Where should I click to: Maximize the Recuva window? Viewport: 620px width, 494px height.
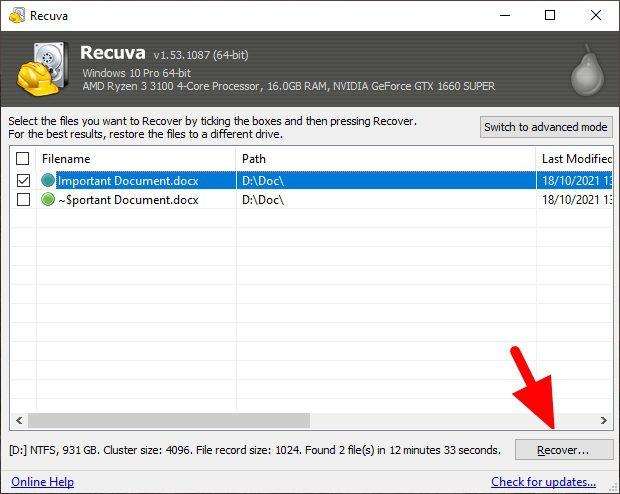550,15
